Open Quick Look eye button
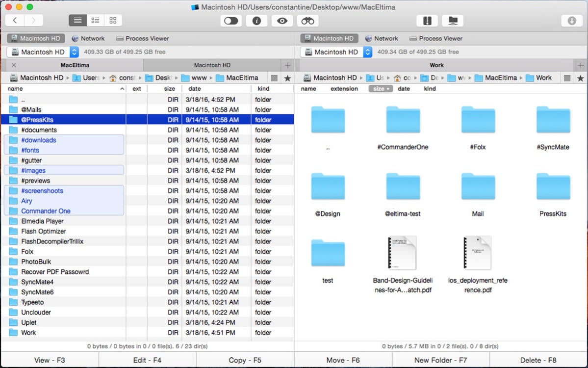 coord(282,21)
